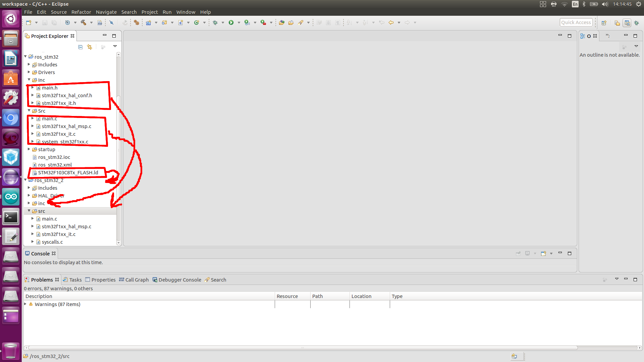Open the Debug dropdown arrow
The width and height of the screenshot is (644, 362).
223,23
